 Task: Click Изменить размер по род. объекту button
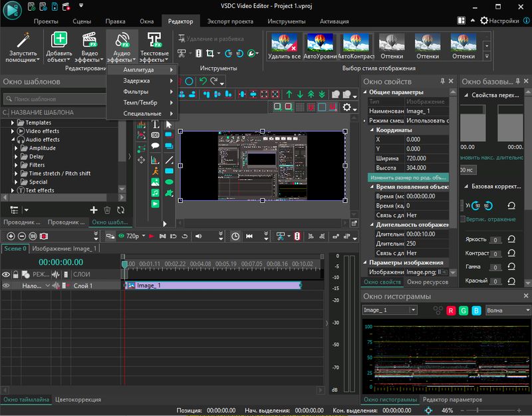pos(408,178)
